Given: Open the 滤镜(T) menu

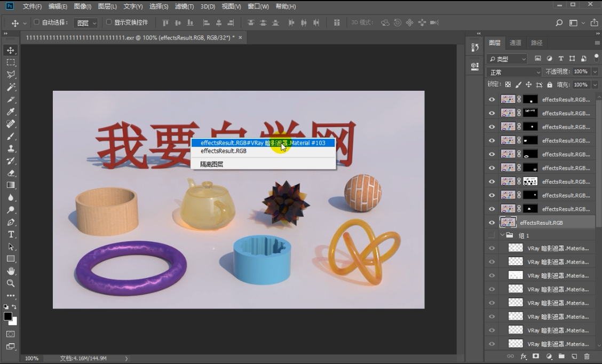Looking at the screenshot, I should 185,6.
